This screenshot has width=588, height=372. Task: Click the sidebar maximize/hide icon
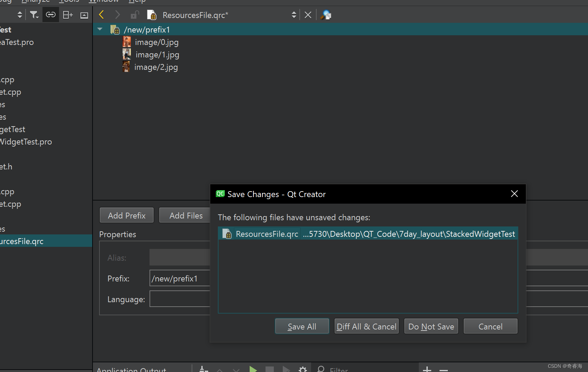84,15
